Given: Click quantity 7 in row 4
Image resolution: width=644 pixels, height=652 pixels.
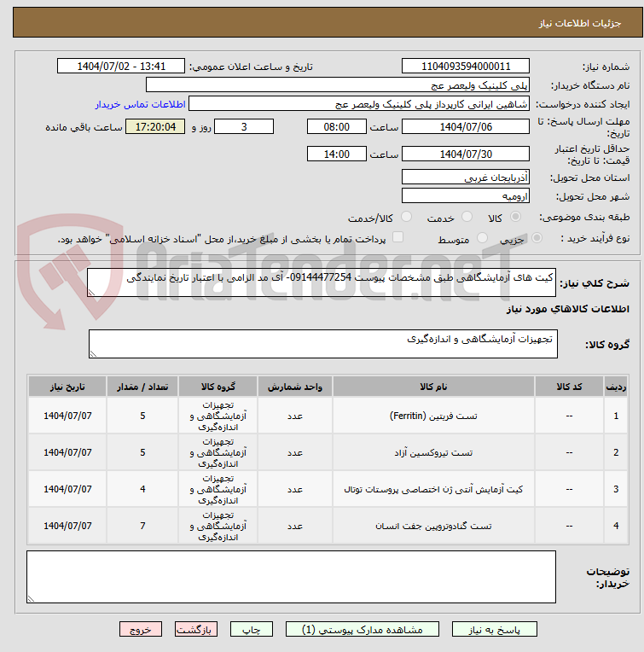Looking at the screenshot, I should coord(142,526).
